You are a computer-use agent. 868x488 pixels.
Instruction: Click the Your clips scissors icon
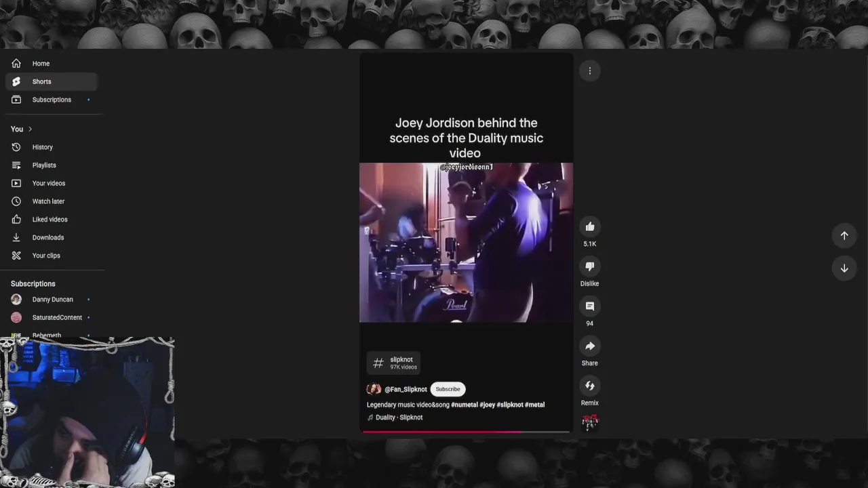click(16, 256)
